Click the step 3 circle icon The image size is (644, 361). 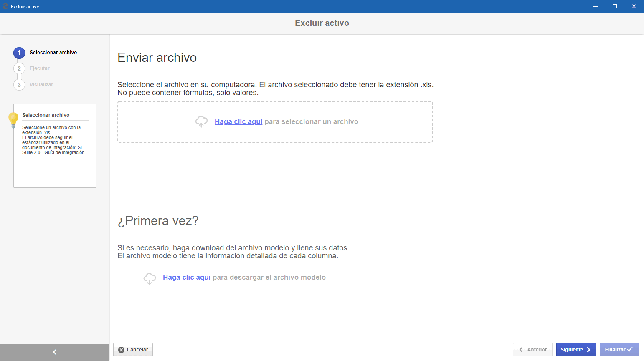point(19,85)
